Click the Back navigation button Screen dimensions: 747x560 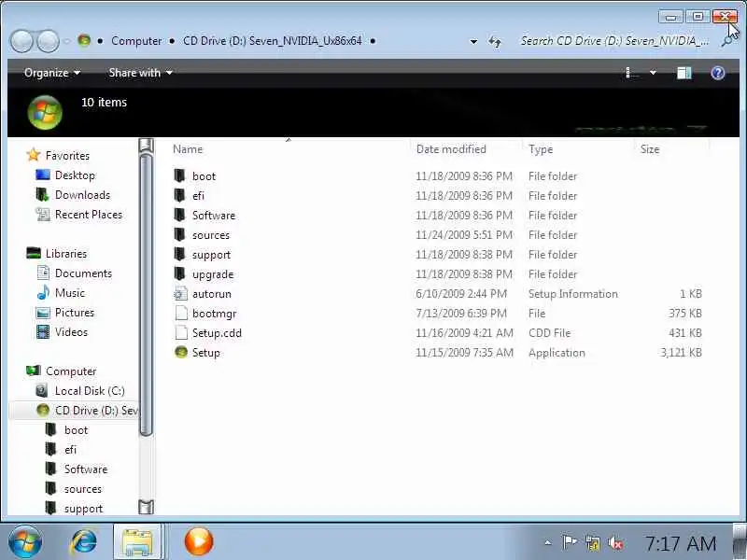21,41
